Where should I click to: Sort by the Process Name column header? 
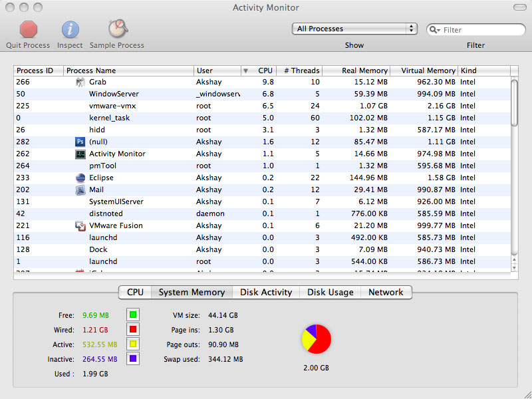click(128, 70)
